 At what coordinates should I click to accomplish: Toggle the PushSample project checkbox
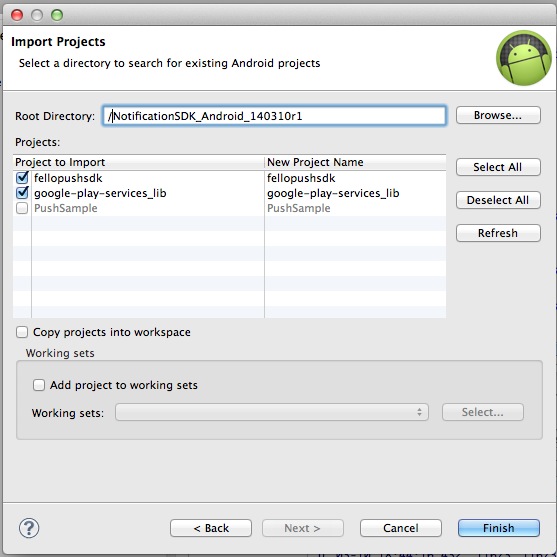[x=22, y=208]
